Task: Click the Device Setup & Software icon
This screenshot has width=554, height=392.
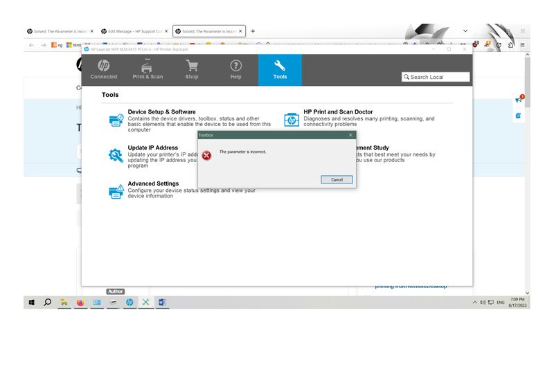Action: click(x=116, y=121)
